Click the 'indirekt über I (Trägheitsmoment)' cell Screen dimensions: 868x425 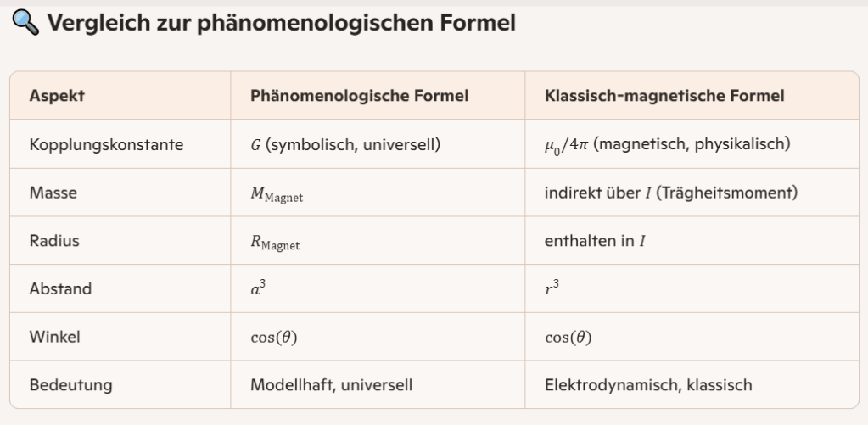click(x=671, y=193)
